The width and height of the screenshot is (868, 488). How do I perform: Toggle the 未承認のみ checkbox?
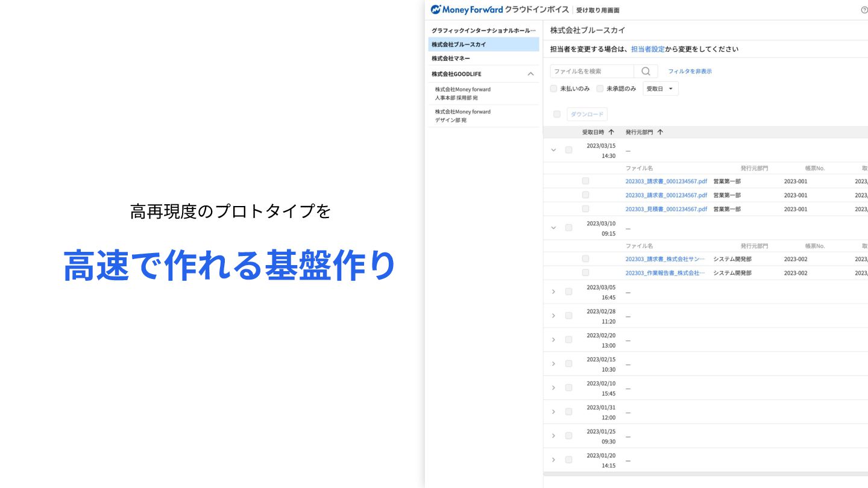[600, 89]
